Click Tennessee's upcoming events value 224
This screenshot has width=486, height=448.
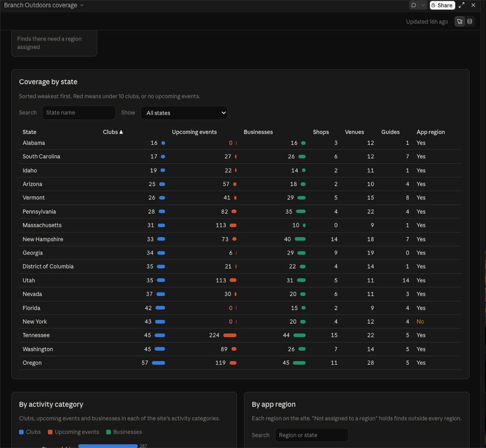pos(214,336)
